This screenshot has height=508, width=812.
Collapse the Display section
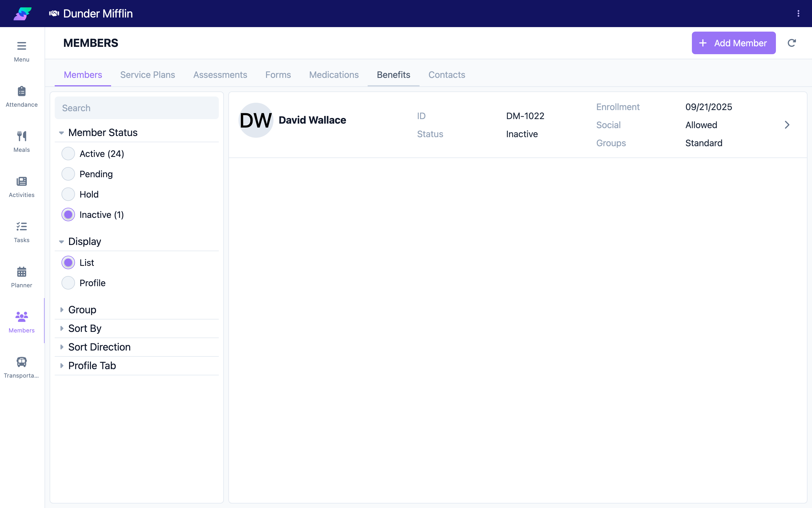[136, 242]
